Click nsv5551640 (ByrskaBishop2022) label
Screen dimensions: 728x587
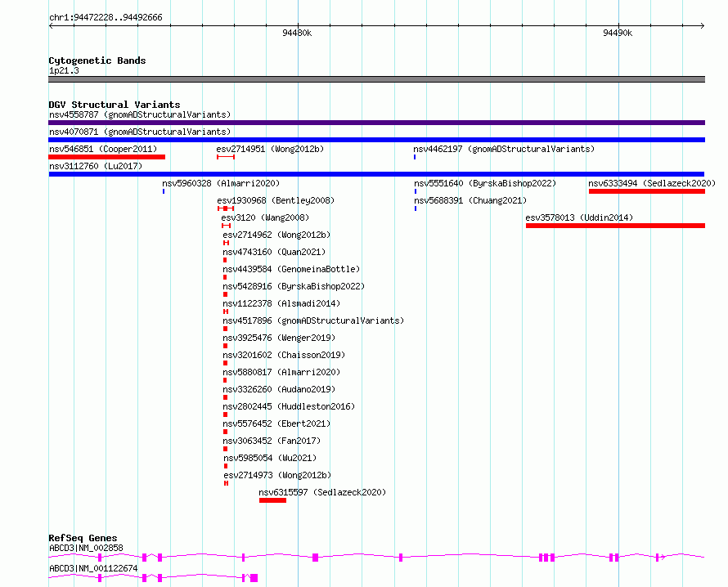pyautogui.click(x=485, y=183)
